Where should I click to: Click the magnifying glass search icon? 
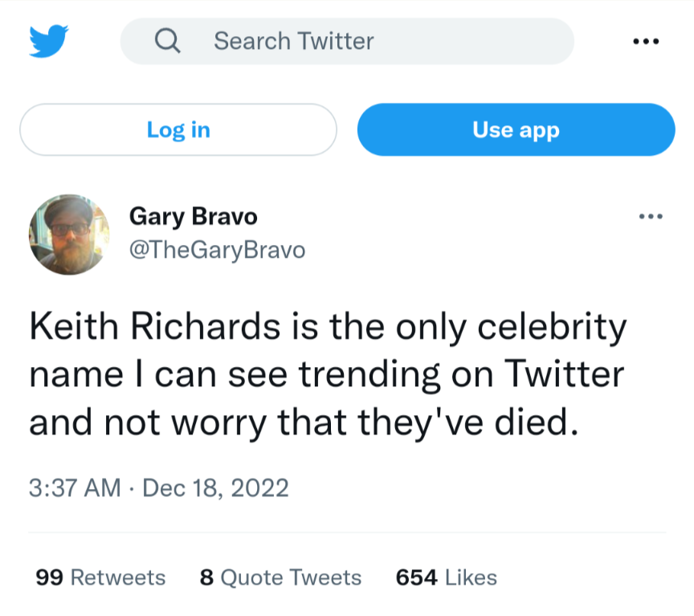[x=166, y=41]
